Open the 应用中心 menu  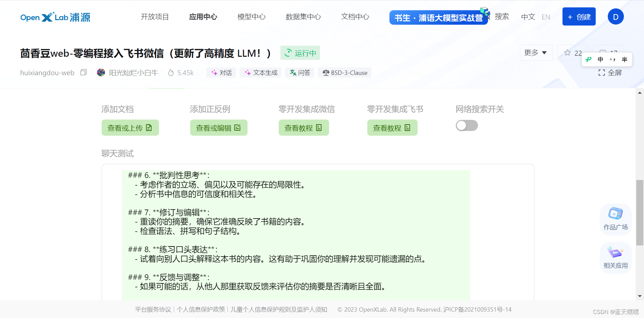tap(203, 17)
